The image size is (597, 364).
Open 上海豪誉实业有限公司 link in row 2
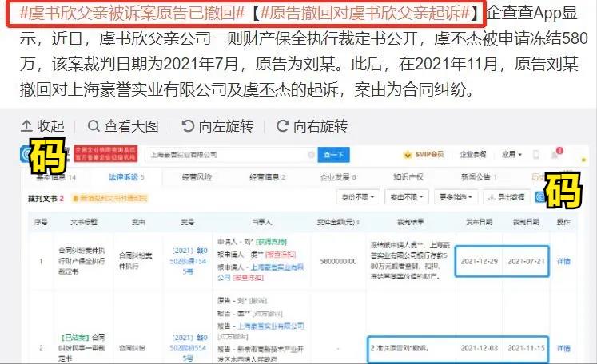[x=271, y=326]
